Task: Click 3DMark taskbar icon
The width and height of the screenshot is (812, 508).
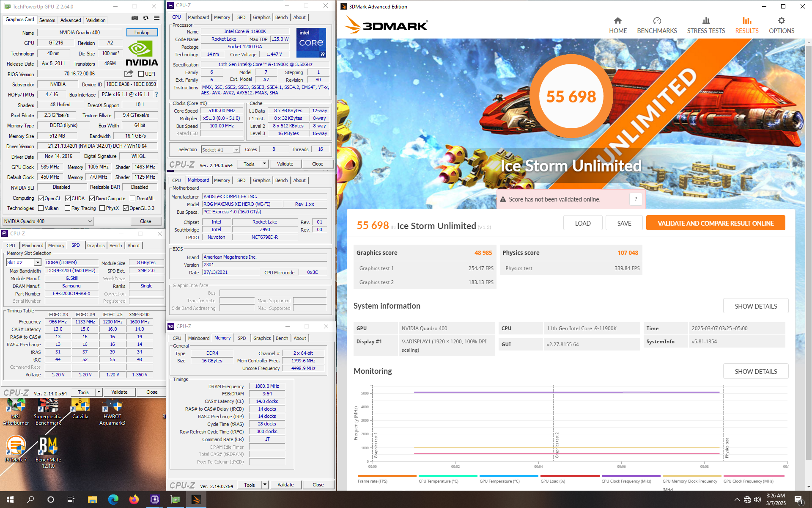Action: [196, 500]
